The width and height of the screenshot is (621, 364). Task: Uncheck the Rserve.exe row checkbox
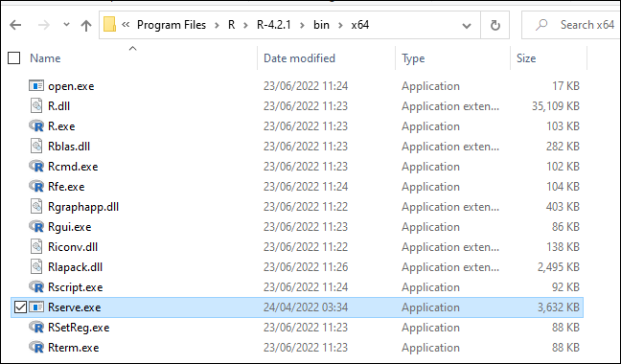coord(20,307)
